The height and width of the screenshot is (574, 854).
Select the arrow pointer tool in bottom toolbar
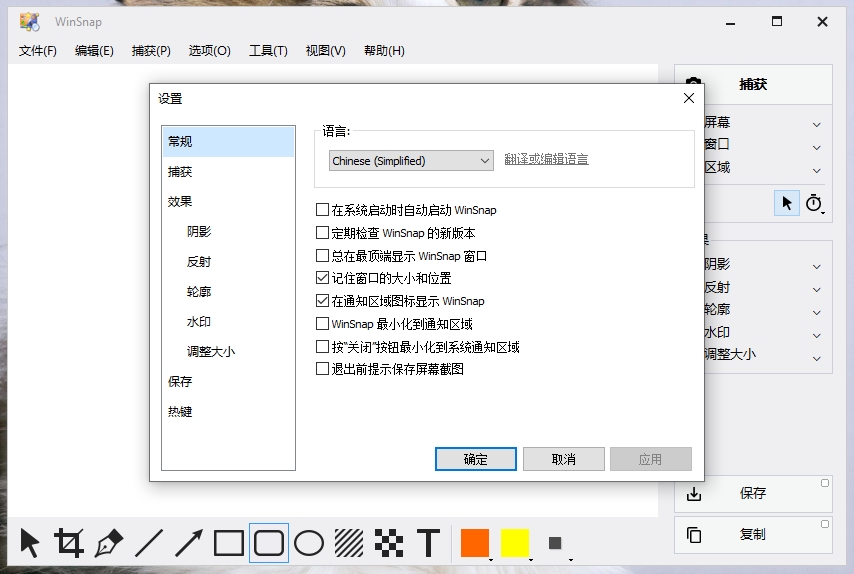pyautogui.click(x=29, y=542)
